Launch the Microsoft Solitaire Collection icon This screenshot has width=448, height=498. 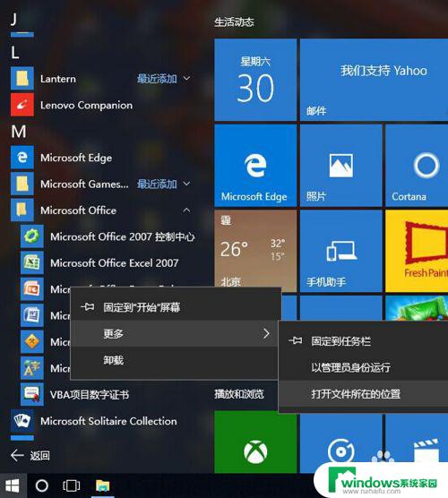(x=22, y=421)
